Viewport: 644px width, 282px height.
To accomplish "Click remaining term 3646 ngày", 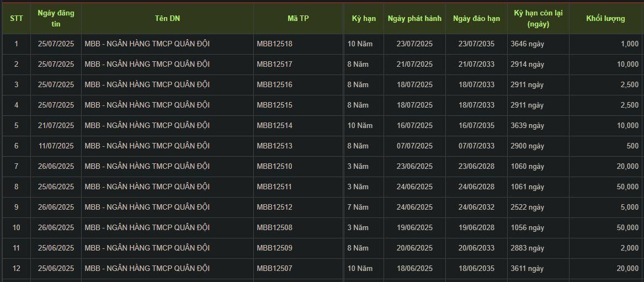I will pos(528,44).
